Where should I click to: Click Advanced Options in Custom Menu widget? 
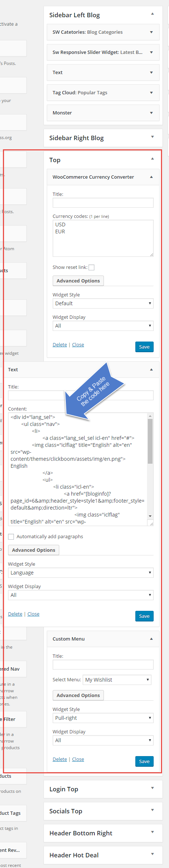[x=78, y=695]
